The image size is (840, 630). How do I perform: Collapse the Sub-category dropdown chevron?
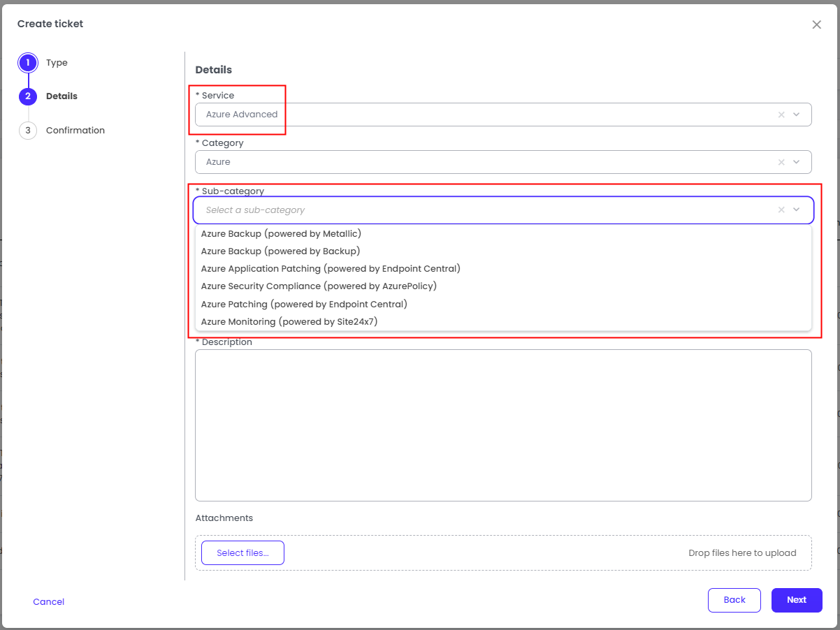[797, 210]
